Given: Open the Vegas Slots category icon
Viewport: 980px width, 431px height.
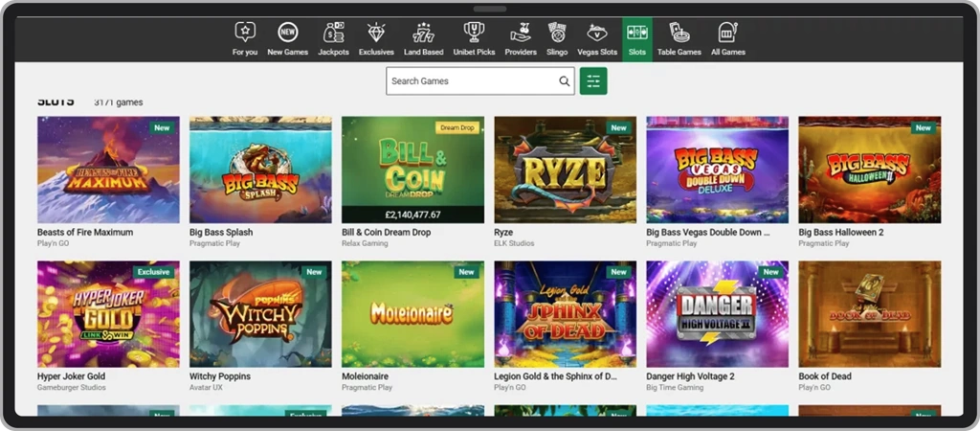Looking at the screenshot, I should [x=597, y=32].
